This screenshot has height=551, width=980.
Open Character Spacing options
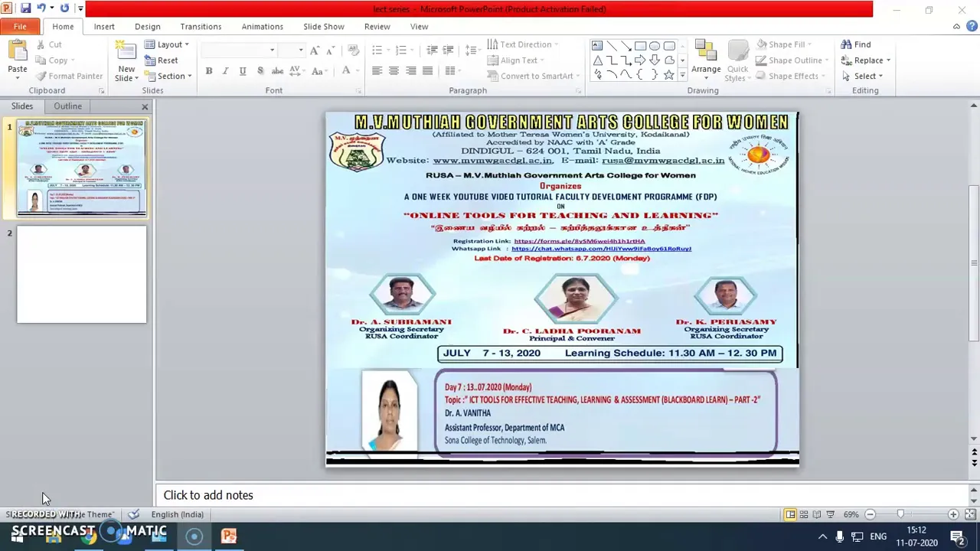(296, 71)
